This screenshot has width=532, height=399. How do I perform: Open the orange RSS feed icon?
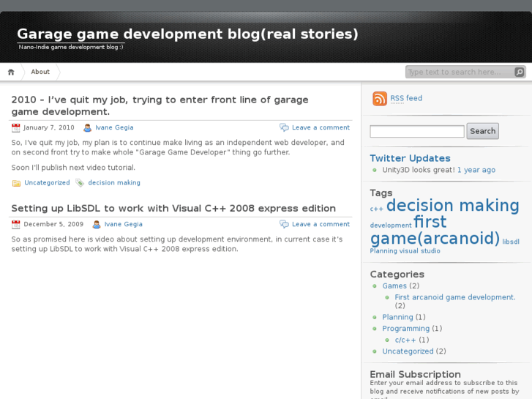pyautogui.click(x=380, y=99)
